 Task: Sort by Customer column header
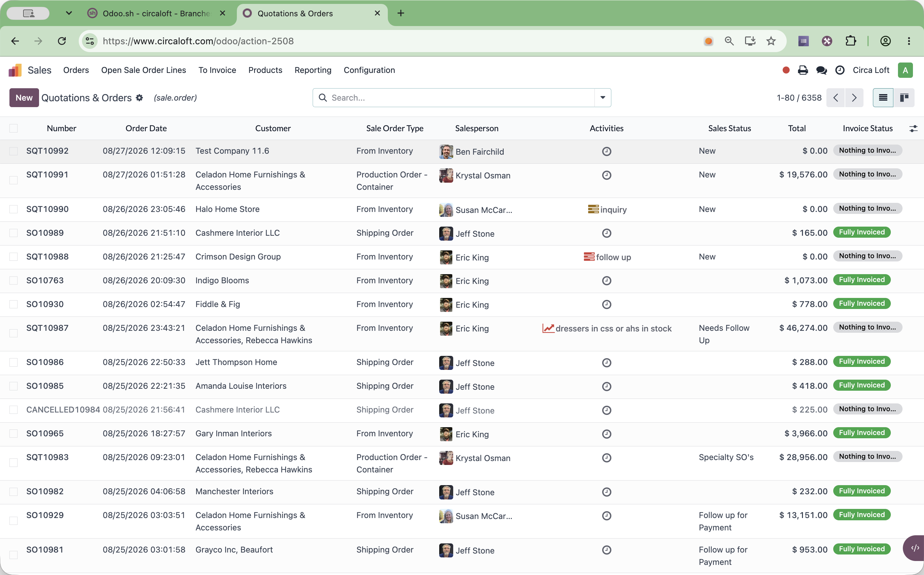pyautogui.click(x=273, y=129)
